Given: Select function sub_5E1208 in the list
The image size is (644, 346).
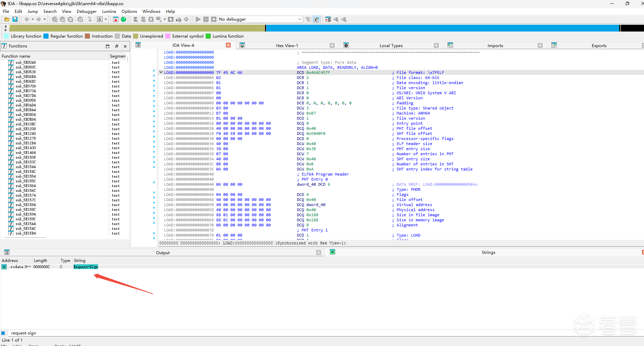Looking at the screenshot, I should [26, 129].
